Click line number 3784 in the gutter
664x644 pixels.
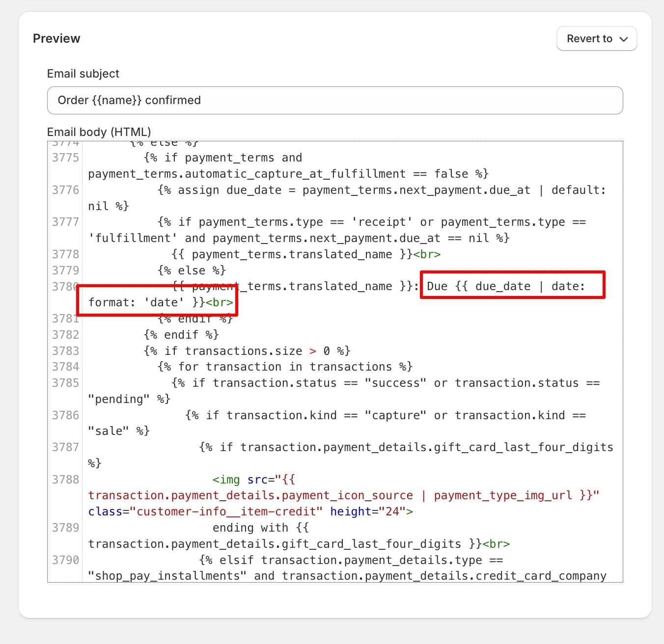pos(66,367)
